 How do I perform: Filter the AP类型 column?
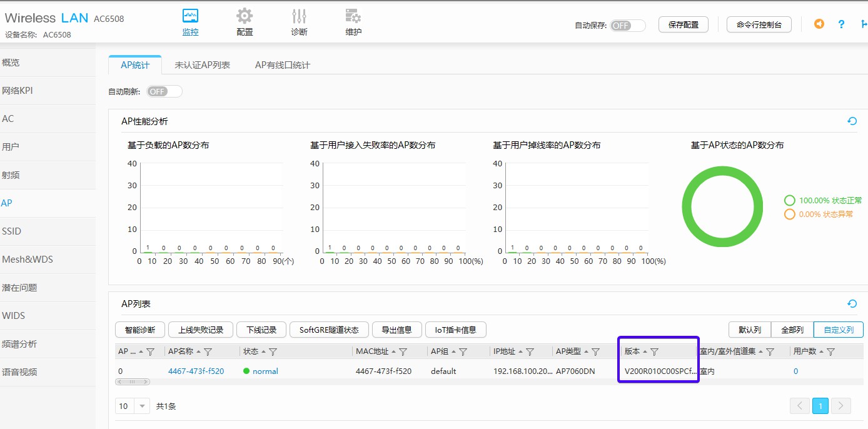(596, 352)
